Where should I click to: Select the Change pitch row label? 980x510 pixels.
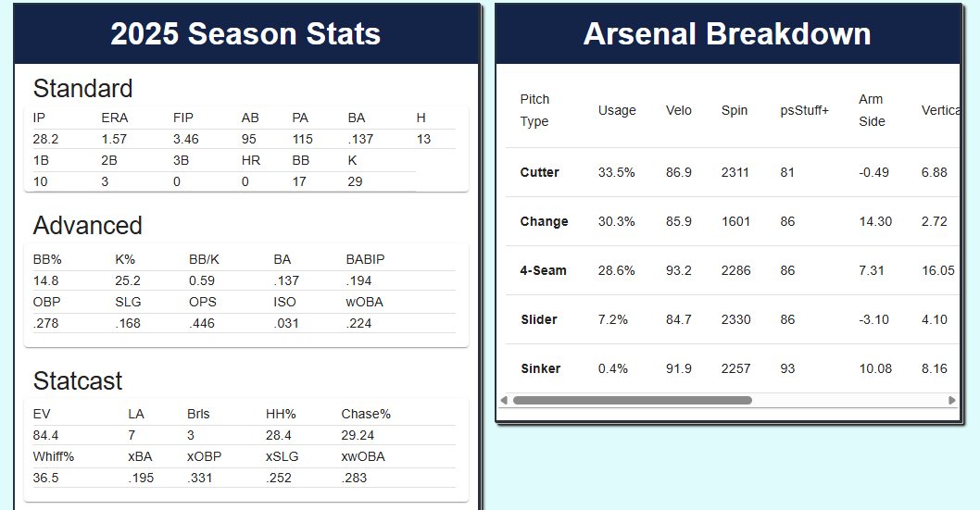[544, 221]
